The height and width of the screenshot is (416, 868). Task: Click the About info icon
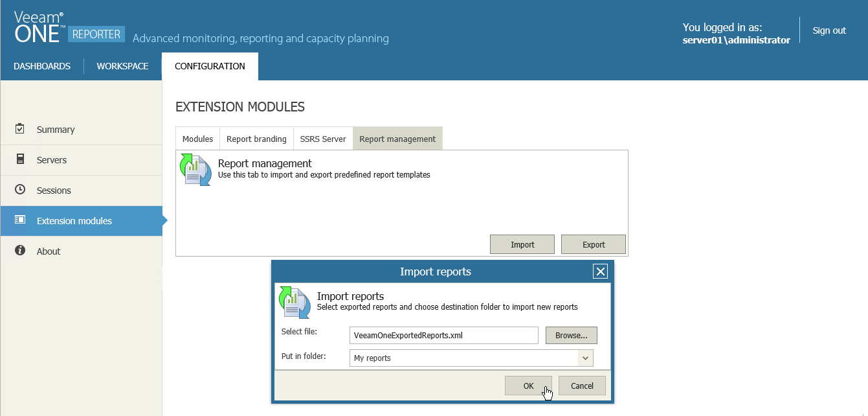click(20, 250)
